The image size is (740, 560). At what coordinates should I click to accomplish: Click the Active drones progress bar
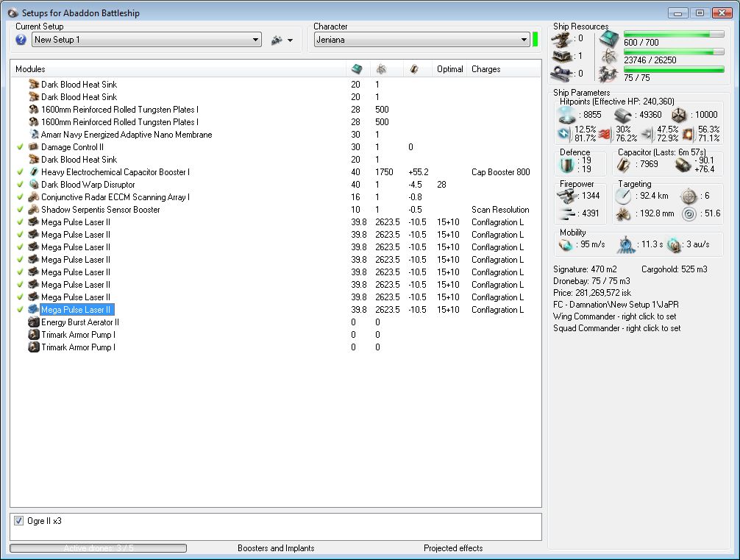coord(98,548)
